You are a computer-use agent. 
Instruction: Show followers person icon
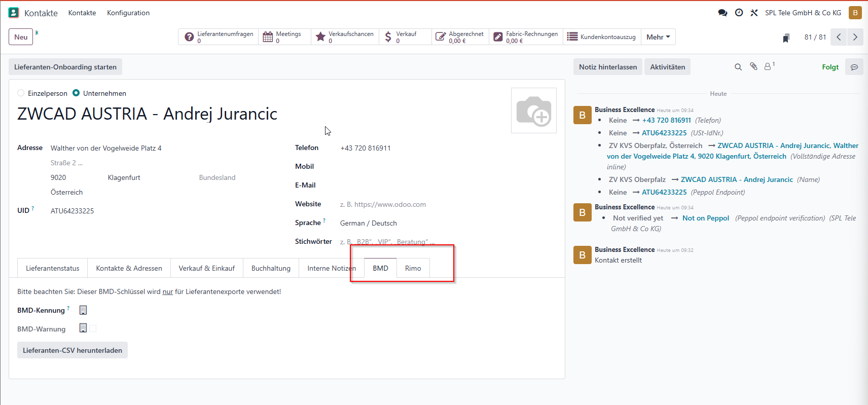click(x=769, y=66)
